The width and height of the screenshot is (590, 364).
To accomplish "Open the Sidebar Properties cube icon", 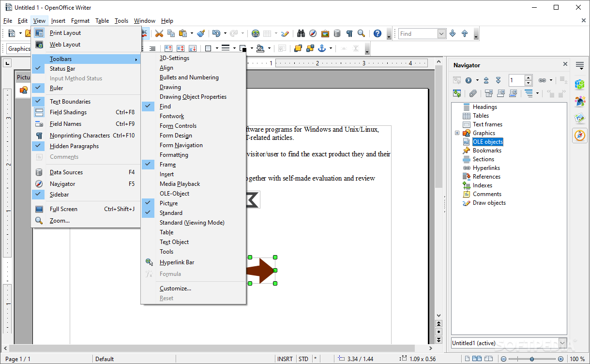I will pos(580,84).
